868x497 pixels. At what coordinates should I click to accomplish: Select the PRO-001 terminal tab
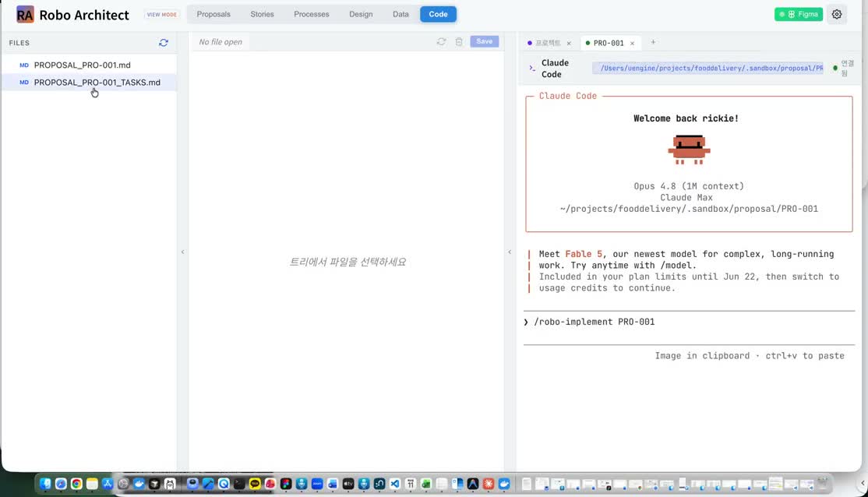point(609,43)
